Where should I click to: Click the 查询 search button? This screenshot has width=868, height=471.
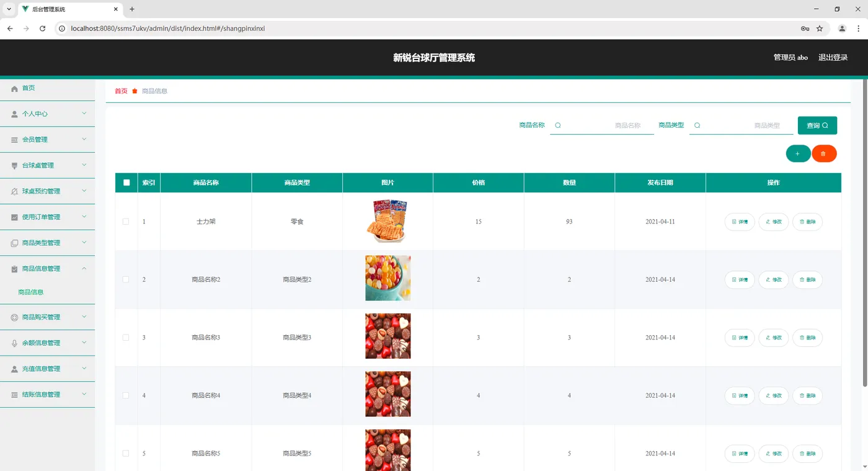point(817,125)
